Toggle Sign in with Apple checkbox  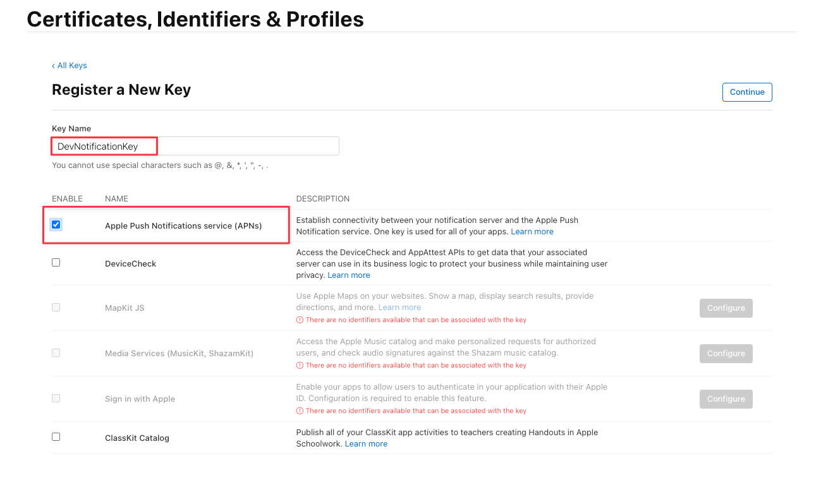pos(56,398)
